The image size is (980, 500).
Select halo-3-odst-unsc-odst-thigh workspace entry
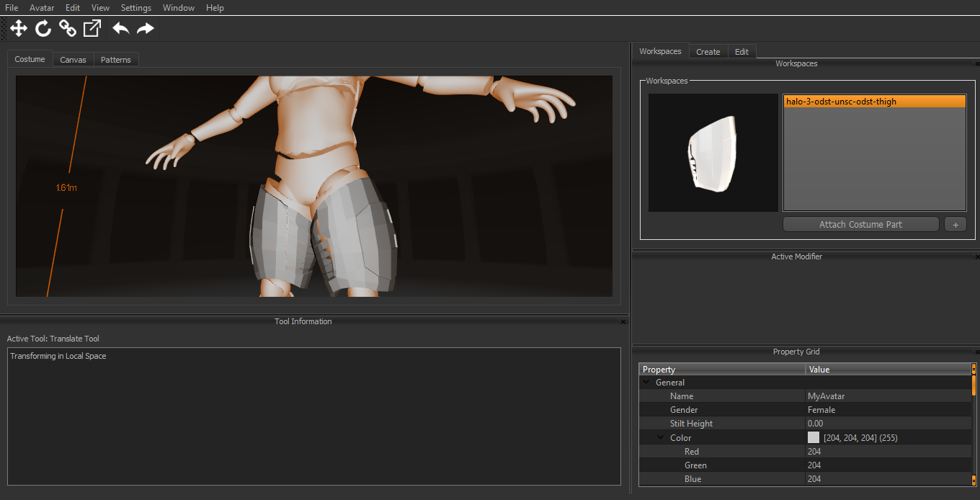pyautogui.click(x=875, y=102)
